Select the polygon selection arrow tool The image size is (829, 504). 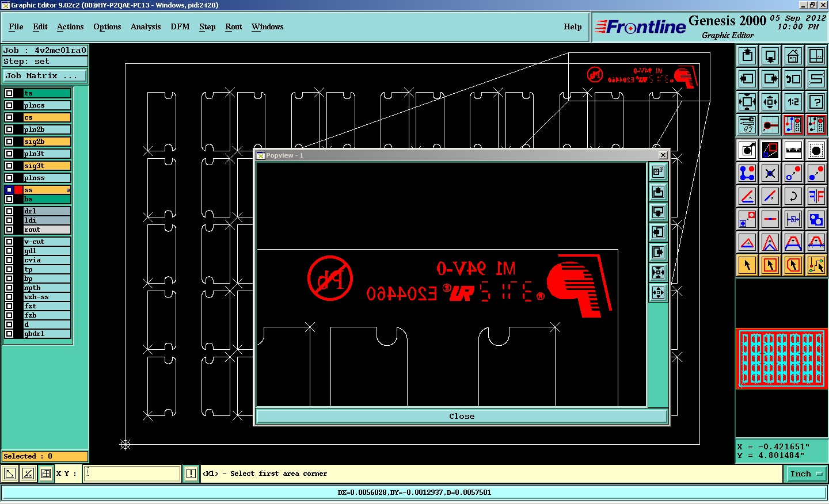(793, 266)
